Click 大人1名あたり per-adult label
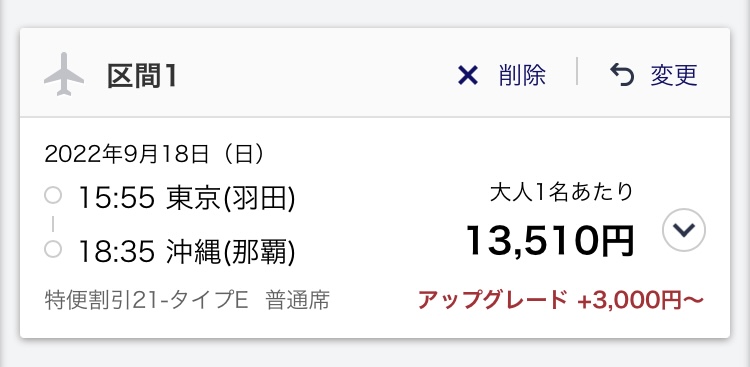Image resolution: width=750 pixels, height=367 pixels. (x=562, y=192)
